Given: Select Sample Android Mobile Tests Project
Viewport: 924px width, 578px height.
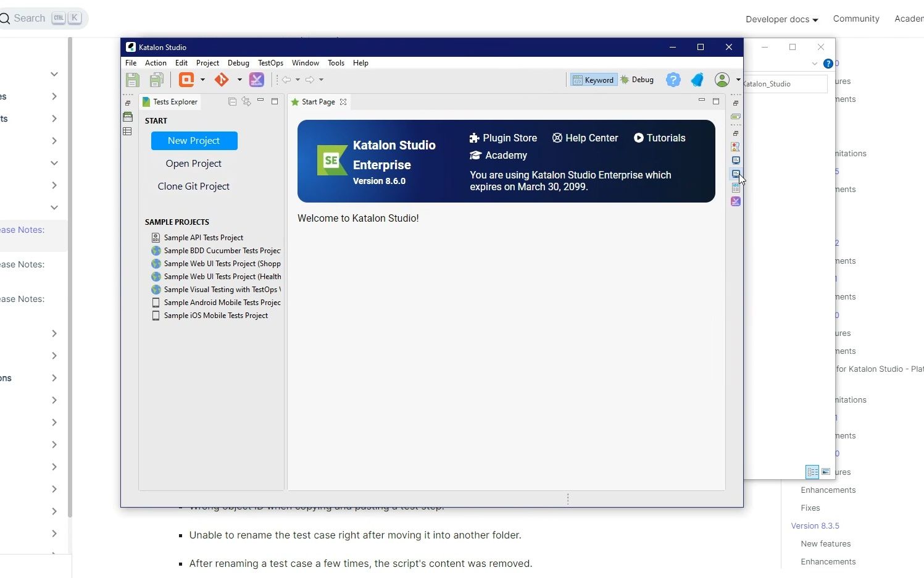Looking at the screenshot, I should tap(216, 303).
